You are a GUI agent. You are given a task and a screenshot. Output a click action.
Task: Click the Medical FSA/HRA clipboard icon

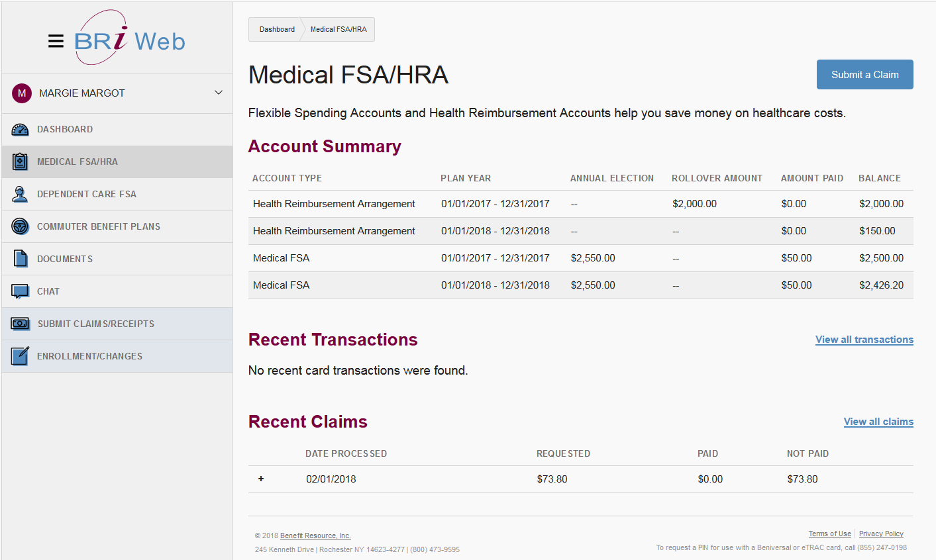21,162
